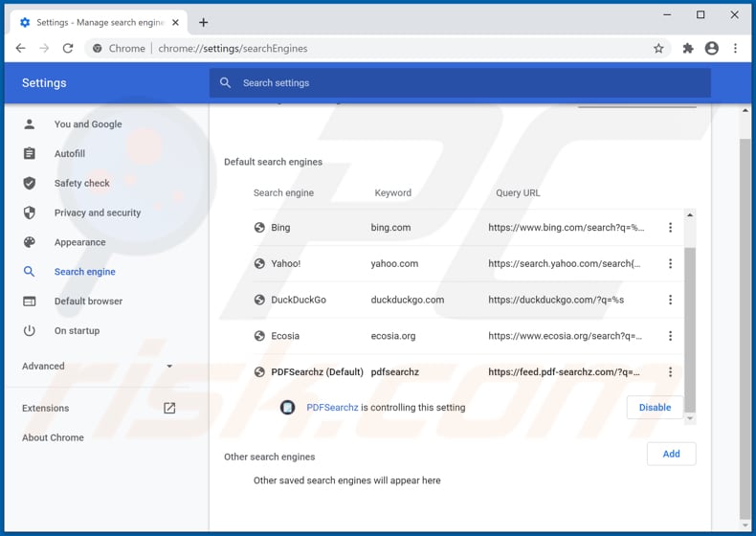Open Extensions from the sidebar
The height and width of the screenshot is (536, 756).
[x=45, y=408]
